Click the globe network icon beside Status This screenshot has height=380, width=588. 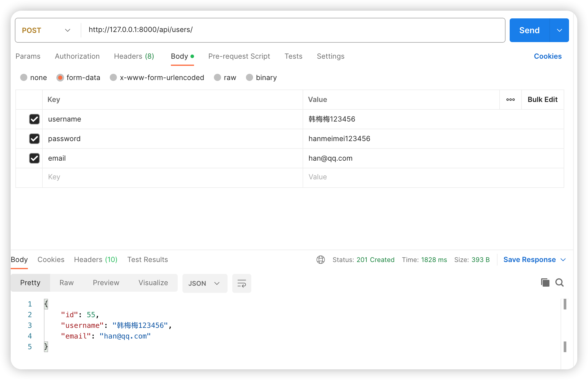click(320, 260)
